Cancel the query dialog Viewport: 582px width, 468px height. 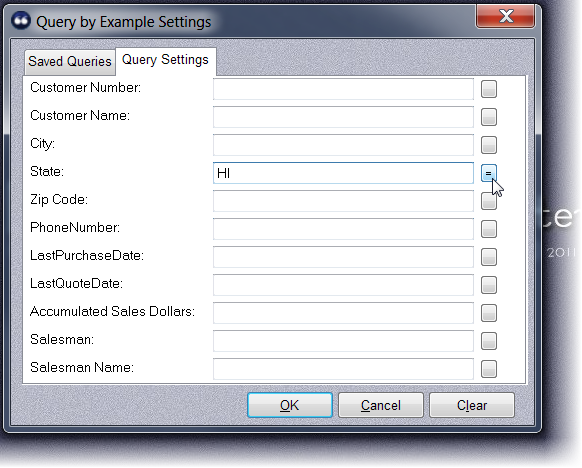point(380,405)
